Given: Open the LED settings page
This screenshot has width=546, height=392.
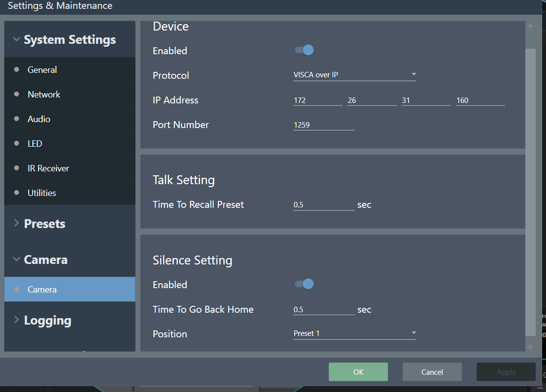Looking at the screenshot, I should coord(69,143).
